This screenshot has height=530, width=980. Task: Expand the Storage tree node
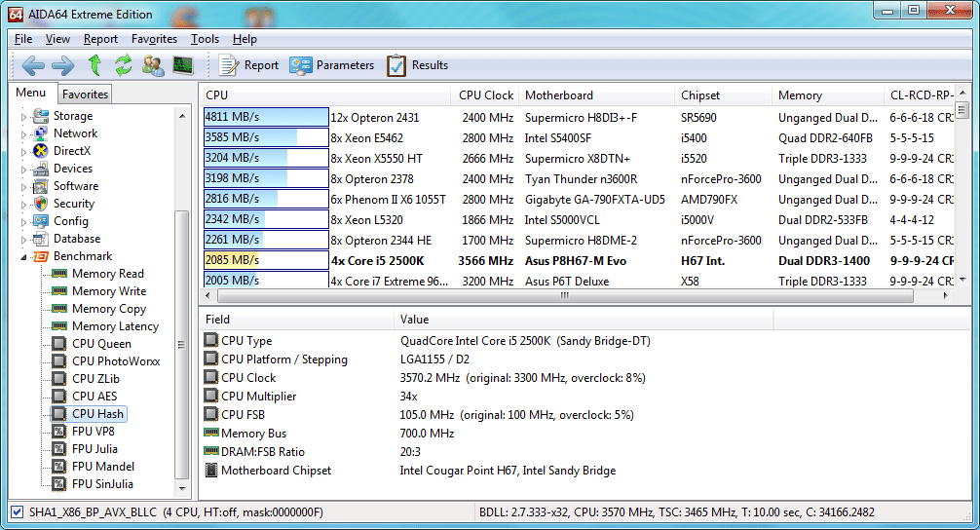pos(23,116)
